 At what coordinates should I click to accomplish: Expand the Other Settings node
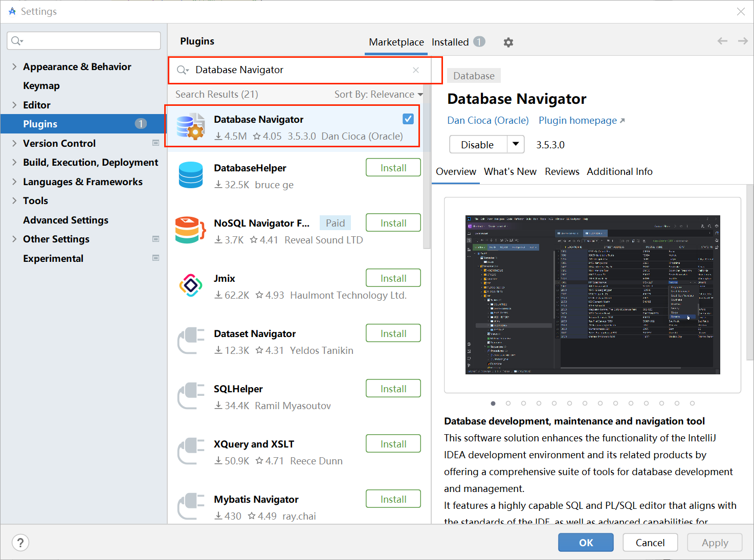(14, 239)
